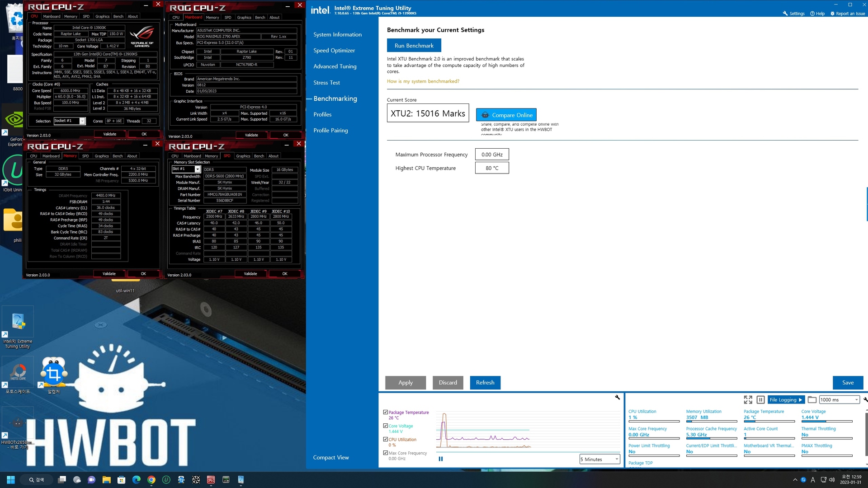
Task: Click the Apply button in XTU
Action: [x=406, y=382]
